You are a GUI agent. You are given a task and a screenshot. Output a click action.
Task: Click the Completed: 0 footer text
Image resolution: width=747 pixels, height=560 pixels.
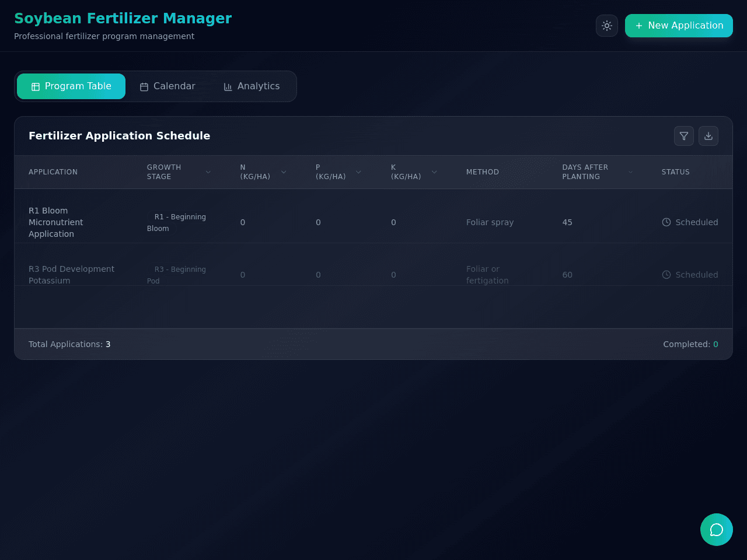pyautogui.click(x=690, y=344)
